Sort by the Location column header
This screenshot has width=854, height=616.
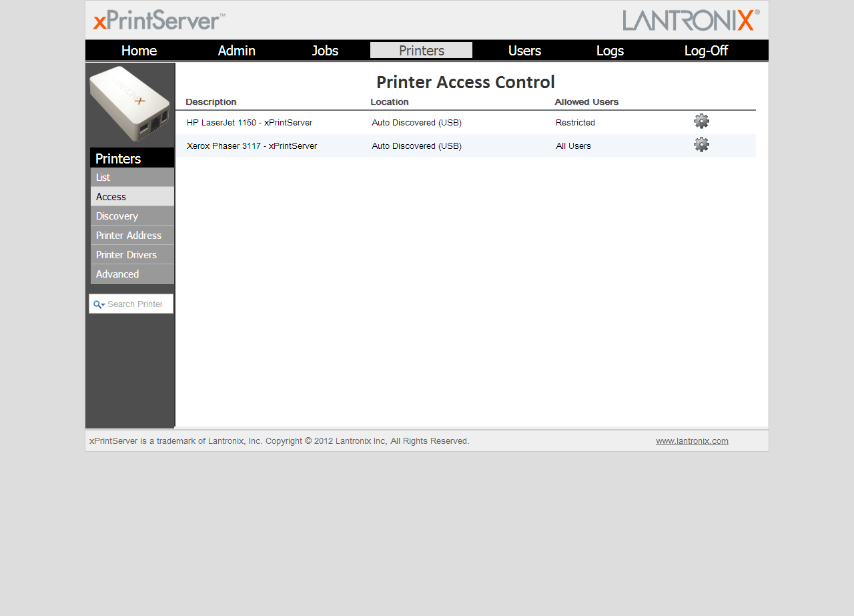point(390,102)
